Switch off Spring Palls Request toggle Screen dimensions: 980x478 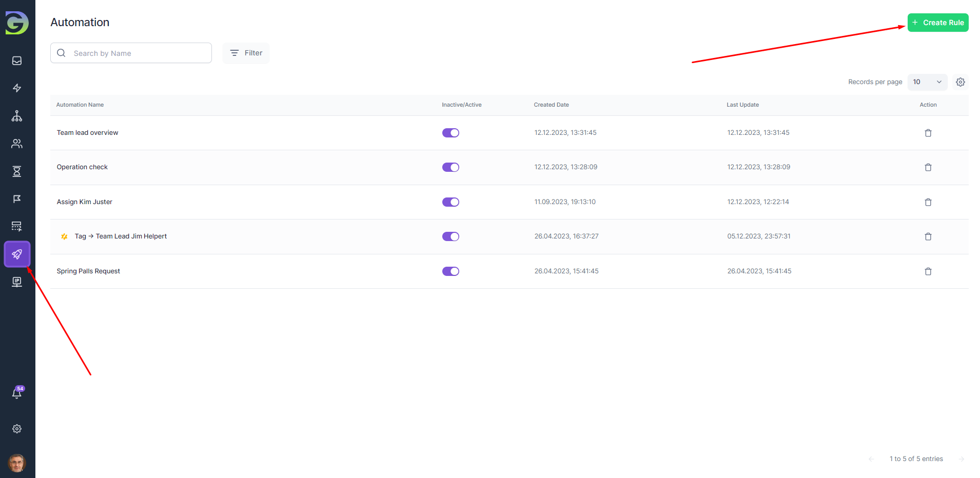coord(450,271)
